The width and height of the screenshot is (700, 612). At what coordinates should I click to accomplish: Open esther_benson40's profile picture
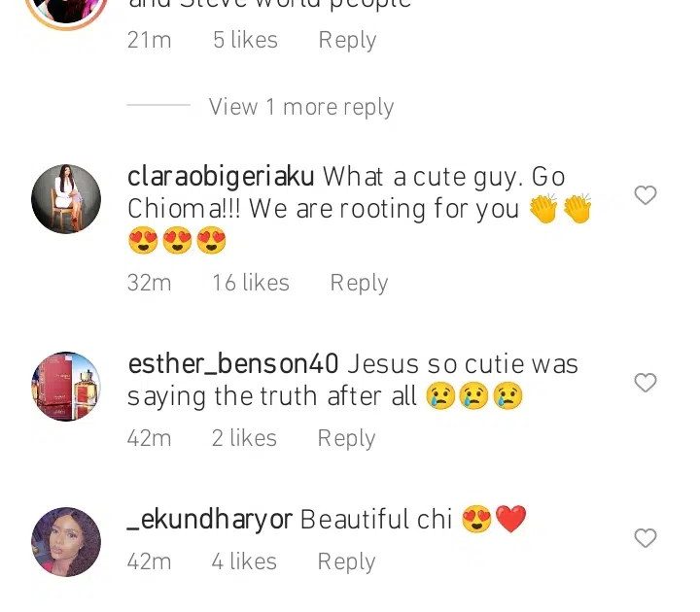coord(66,387)
